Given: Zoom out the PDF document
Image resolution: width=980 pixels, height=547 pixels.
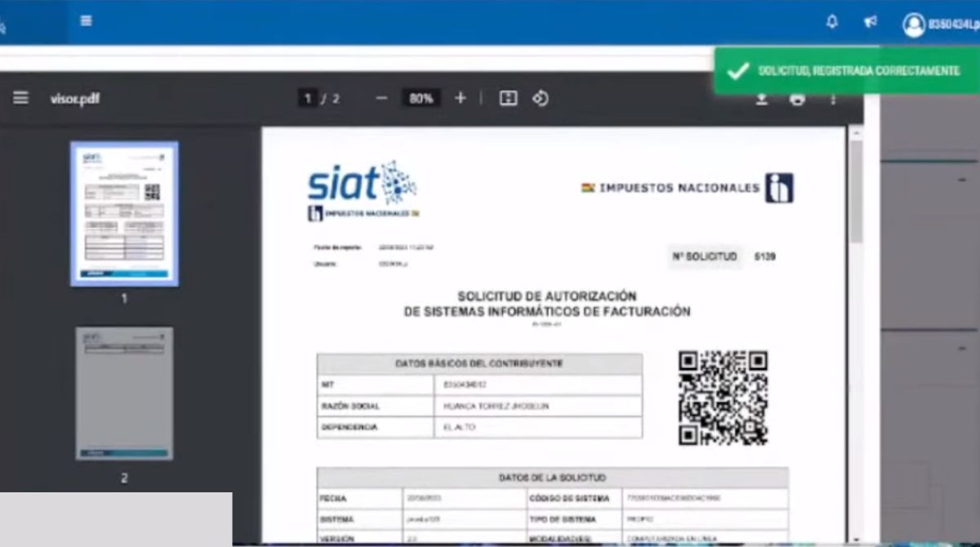Looking at the screenshot, I should tap(381, 99).
